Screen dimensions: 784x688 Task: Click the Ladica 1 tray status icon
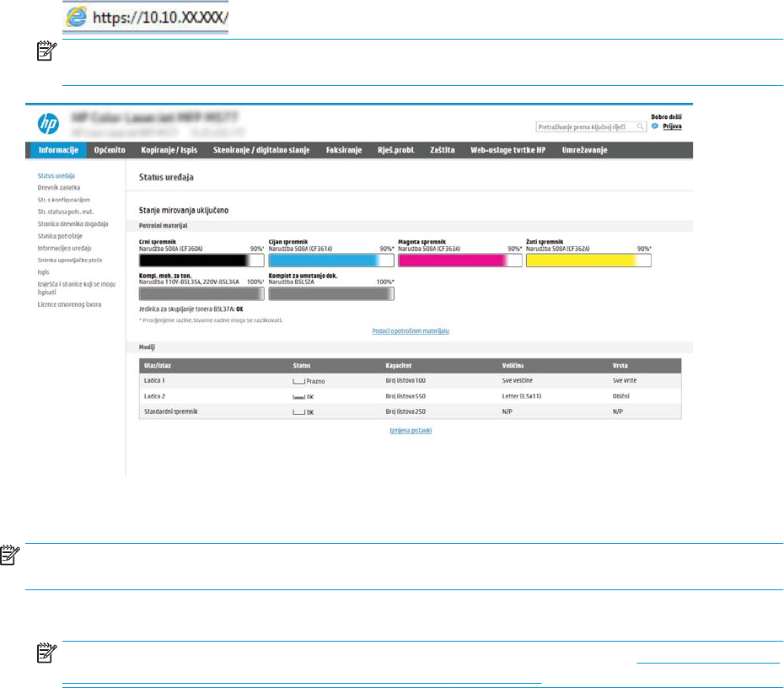tap(298, 381)
